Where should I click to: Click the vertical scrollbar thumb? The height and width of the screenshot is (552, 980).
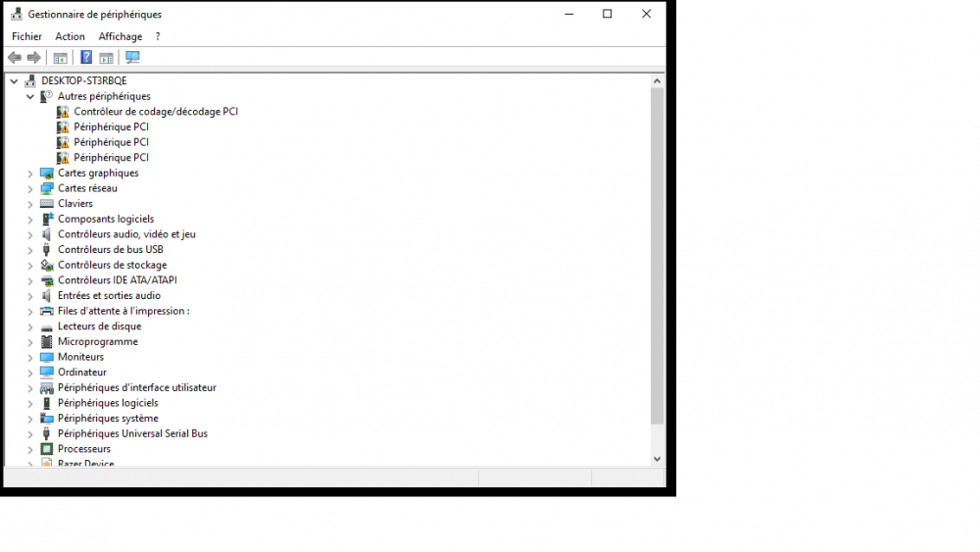(657, 256)
